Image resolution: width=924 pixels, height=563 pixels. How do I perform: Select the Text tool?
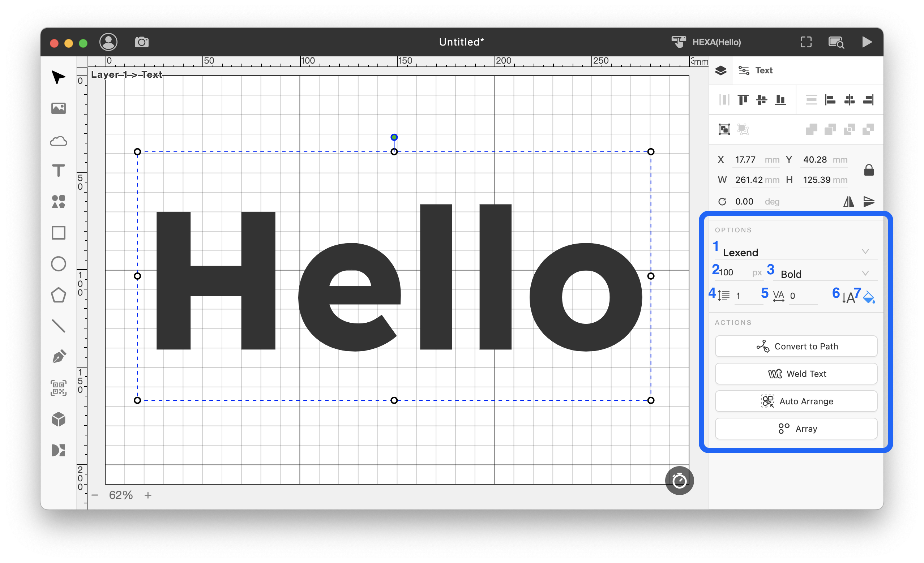point(59,171)
